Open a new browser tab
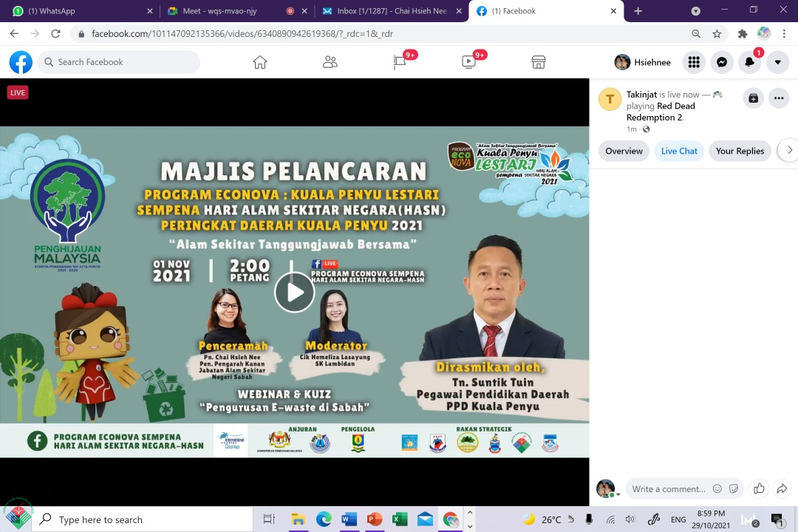 (x=638, y=11)
